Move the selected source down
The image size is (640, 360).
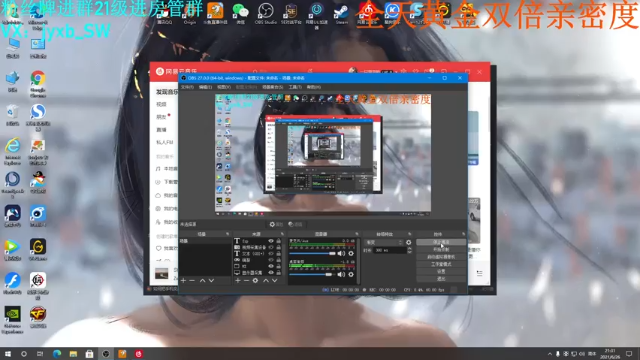point(275,280)
